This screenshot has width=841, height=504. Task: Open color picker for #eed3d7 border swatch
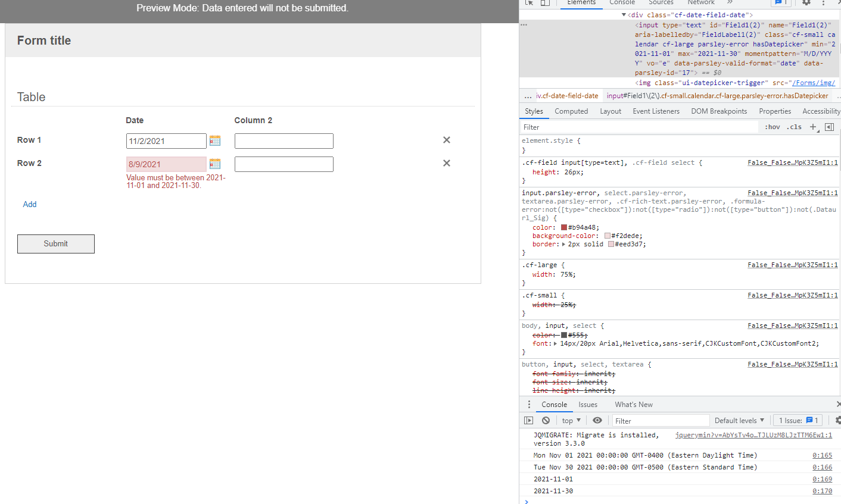(611, 244)
